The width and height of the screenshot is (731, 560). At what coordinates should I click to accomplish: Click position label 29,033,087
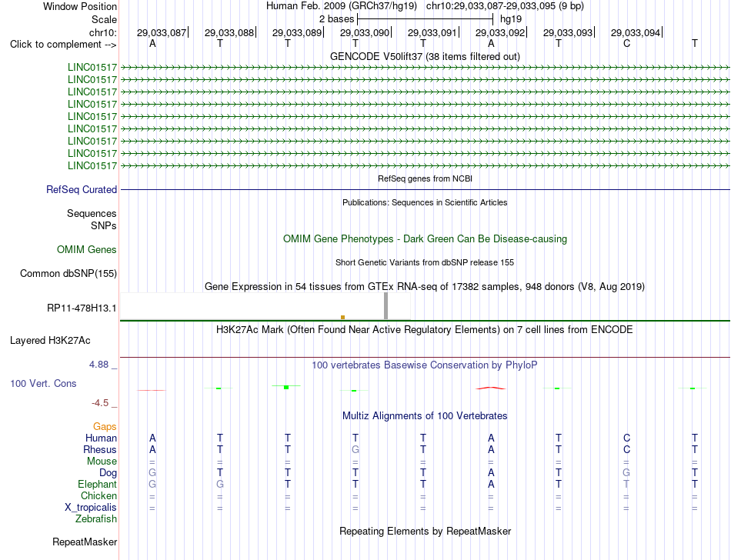point(162,32)
